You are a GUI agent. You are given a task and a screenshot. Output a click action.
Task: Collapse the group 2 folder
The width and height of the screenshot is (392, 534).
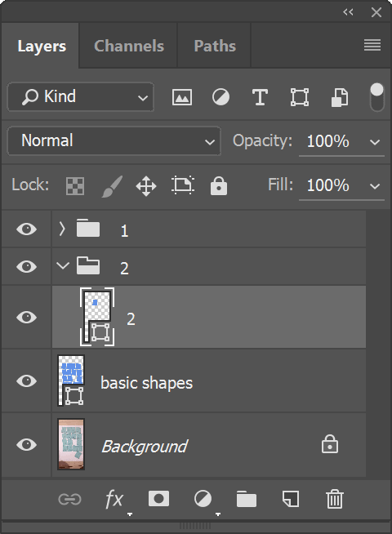[x=63, y=266]
